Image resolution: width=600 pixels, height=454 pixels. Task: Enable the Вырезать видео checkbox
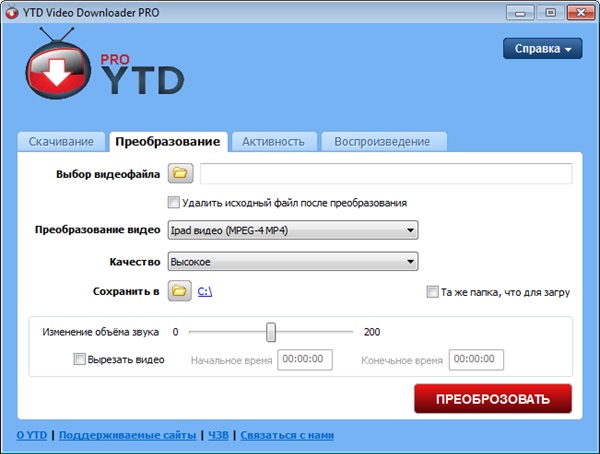pyautogui.click(x=79, y=359)
